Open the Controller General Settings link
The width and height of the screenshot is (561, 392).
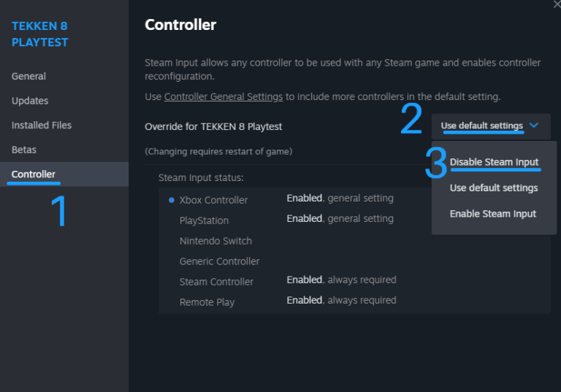(224, 96)
